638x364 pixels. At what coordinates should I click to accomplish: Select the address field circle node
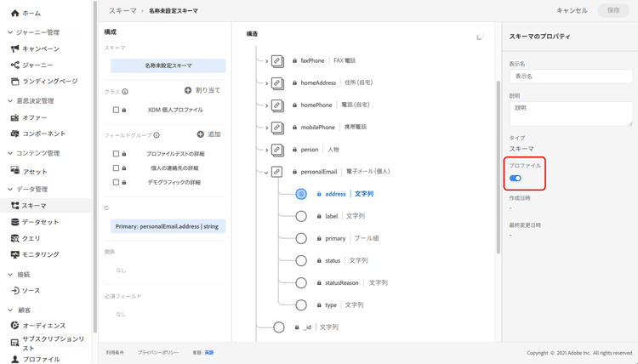301,194
